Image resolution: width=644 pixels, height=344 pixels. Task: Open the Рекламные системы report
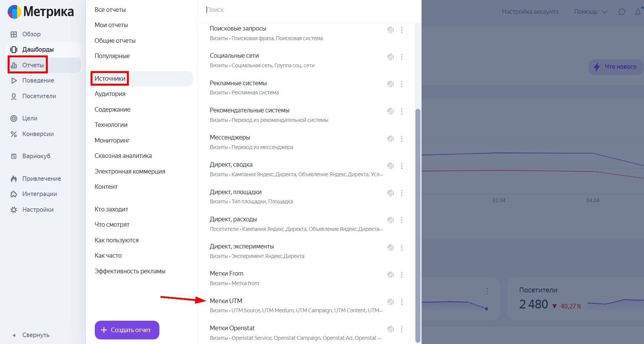238,83
